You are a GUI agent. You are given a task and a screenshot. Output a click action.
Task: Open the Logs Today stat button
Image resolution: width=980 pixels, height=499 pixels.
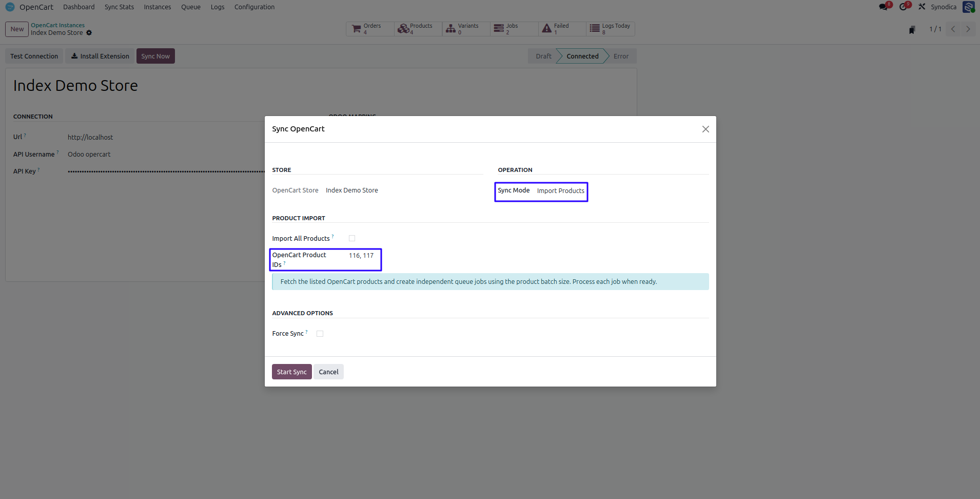pyautogui.click(x=611, y=29)
